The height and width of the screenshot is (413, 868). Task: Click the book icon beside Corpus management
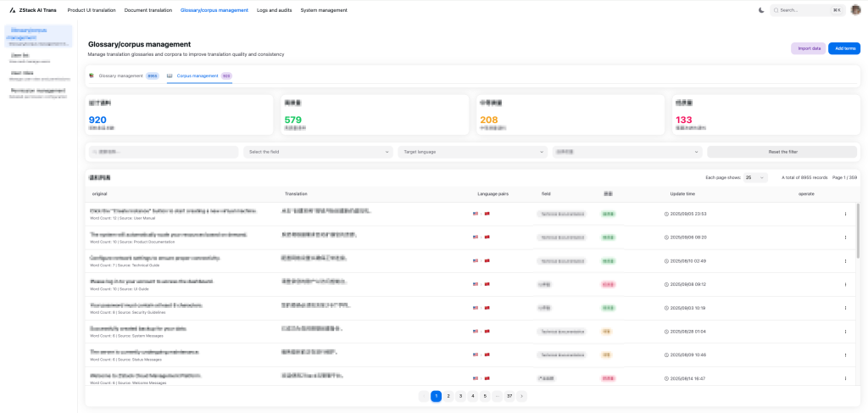pos(170,75)
